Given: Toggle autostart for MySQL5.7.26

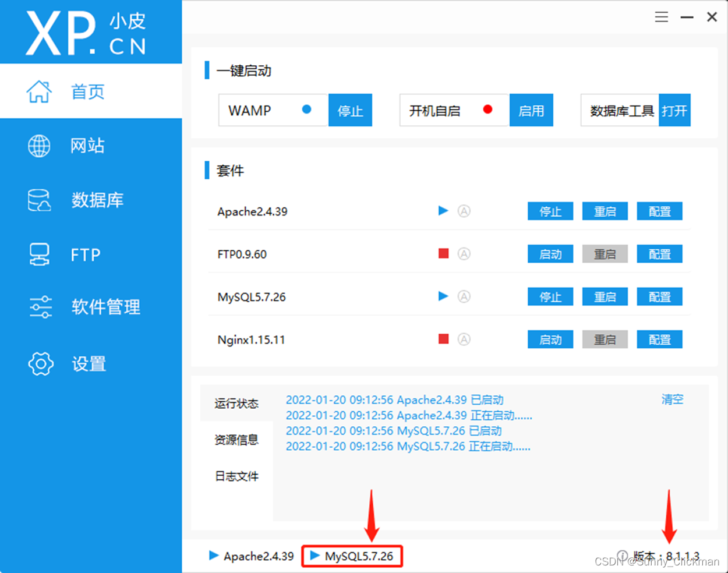Looking at the screenshot, I should click(x=464, y=296).
